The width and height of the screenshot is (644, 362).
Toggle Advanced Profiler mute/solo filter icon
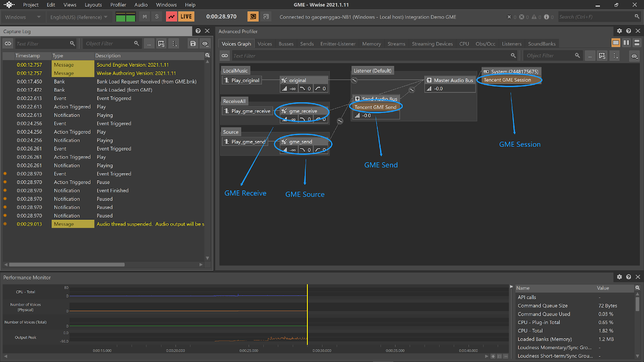tap(602, 56)
